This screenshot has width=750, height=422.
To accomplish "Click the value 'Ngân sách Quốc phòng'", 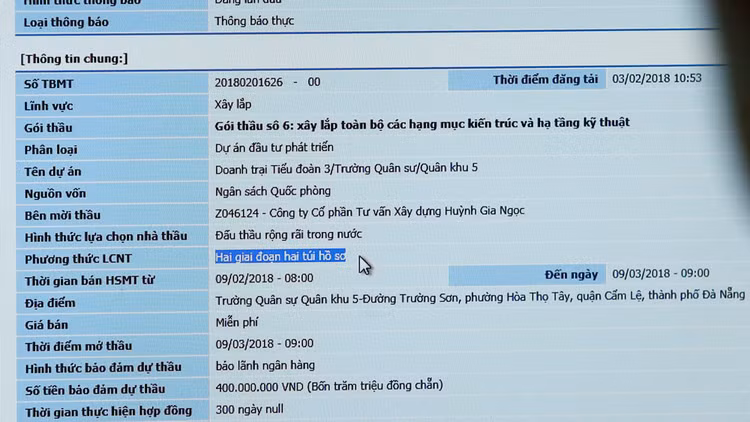I will pyautogui.click(x=273, y=191).
